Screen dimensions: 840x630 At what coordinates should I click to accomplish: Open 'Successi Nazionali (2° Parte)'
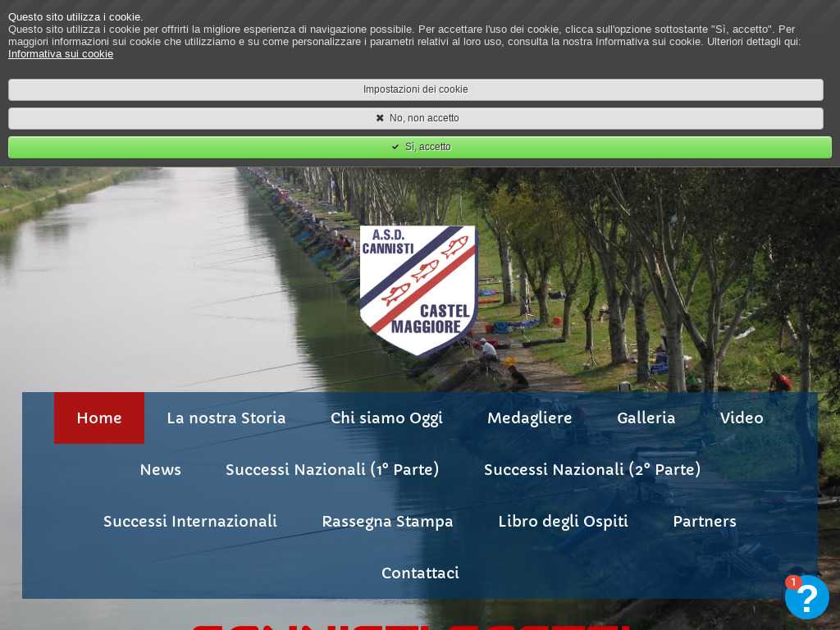[x=592, y=470]
